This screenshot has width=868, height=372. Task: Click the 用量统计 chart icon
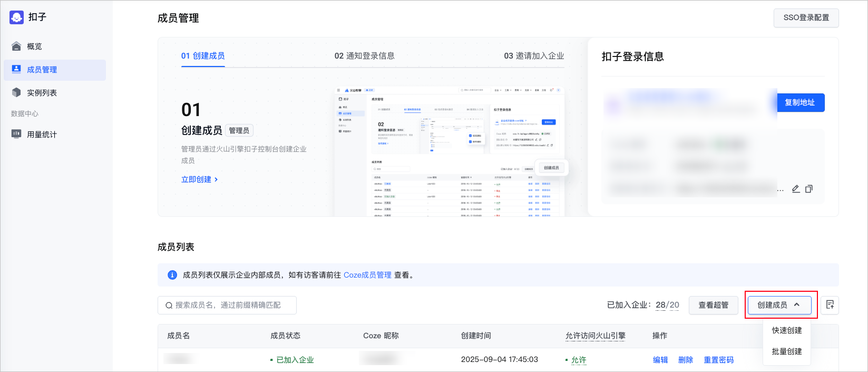tap(16, 134)
